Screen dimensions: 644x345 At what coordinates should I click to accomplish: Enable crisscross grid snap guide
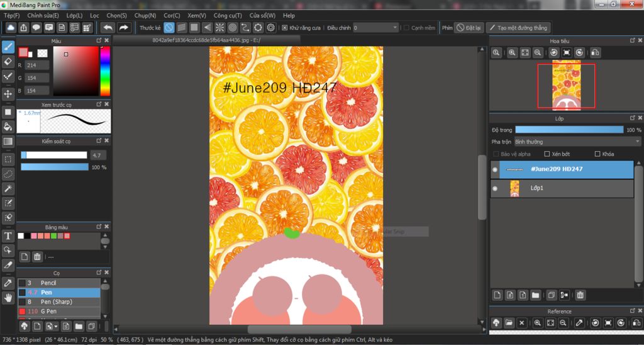tap(195, 28)
